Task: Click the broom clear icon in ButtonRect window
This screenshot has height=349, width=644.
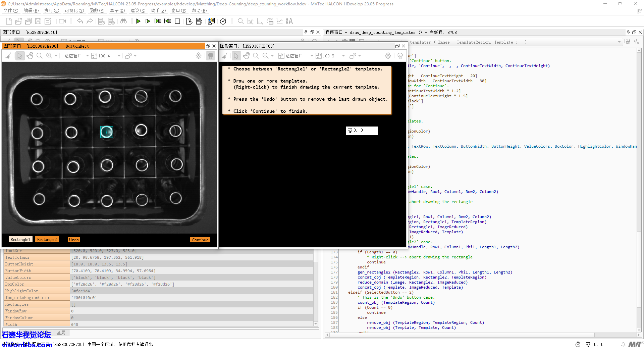Action: [x=8, y=56]
